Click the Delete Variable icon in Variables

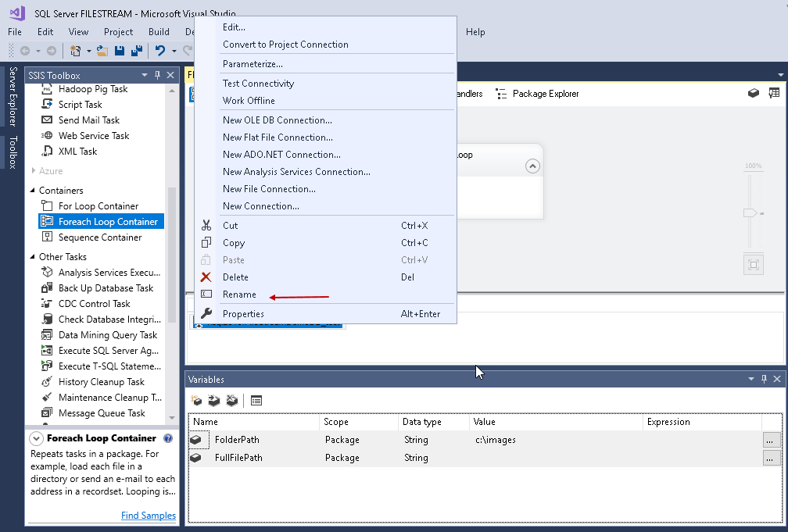[231, 401]
